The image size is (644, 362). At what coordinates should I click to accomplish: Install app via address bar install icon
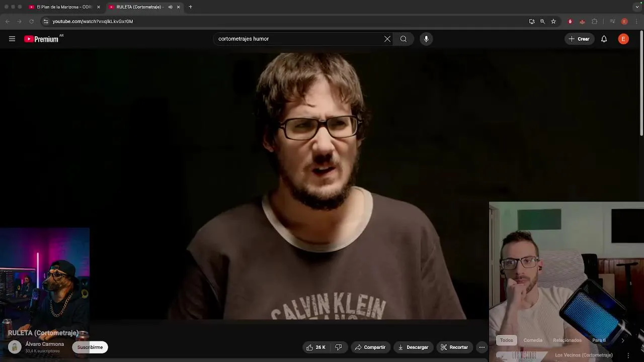pos(532,22)
